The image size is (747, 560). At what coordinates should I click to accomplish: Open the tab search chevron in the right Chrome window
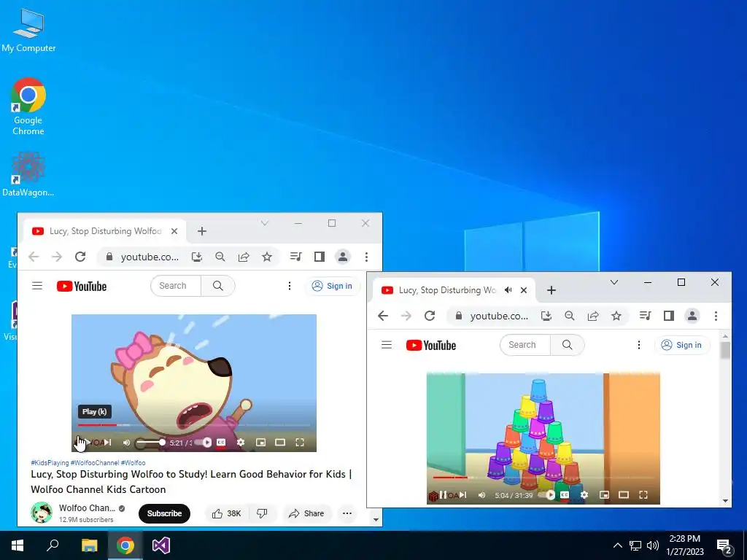click(614, 282)
